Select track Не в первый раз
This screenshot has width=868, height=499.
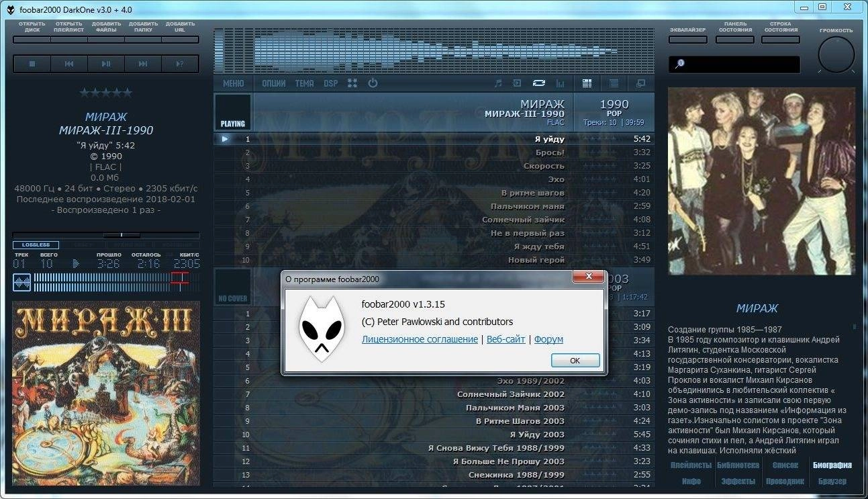point(434,233)
